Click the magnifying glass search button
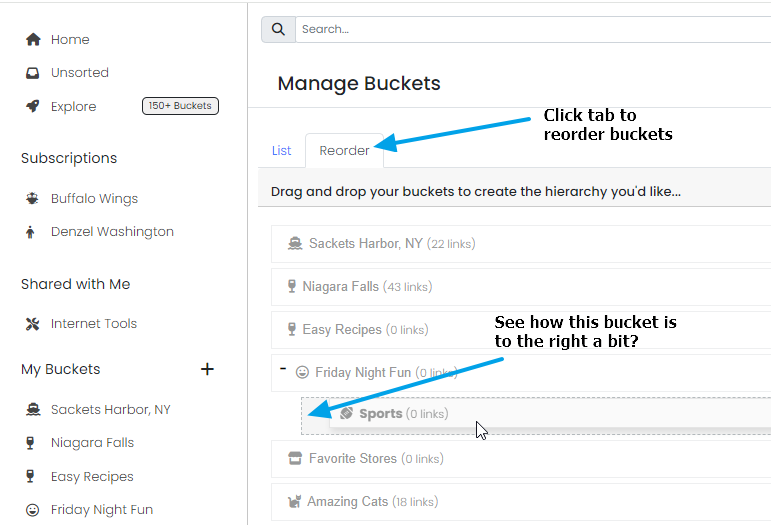The height and width of the screenshot is (525, 771). pyautogui.click(x=278, y=29)
